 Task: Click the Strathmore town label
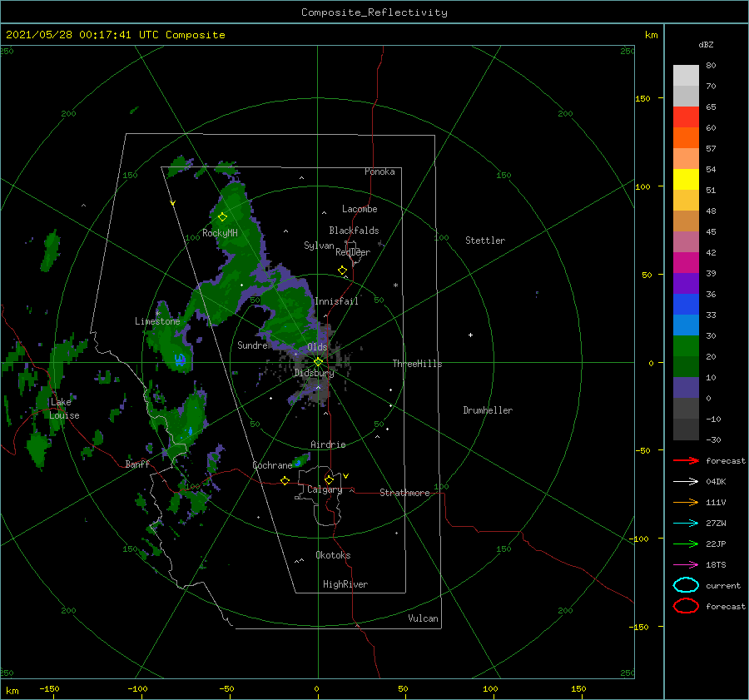404,493
